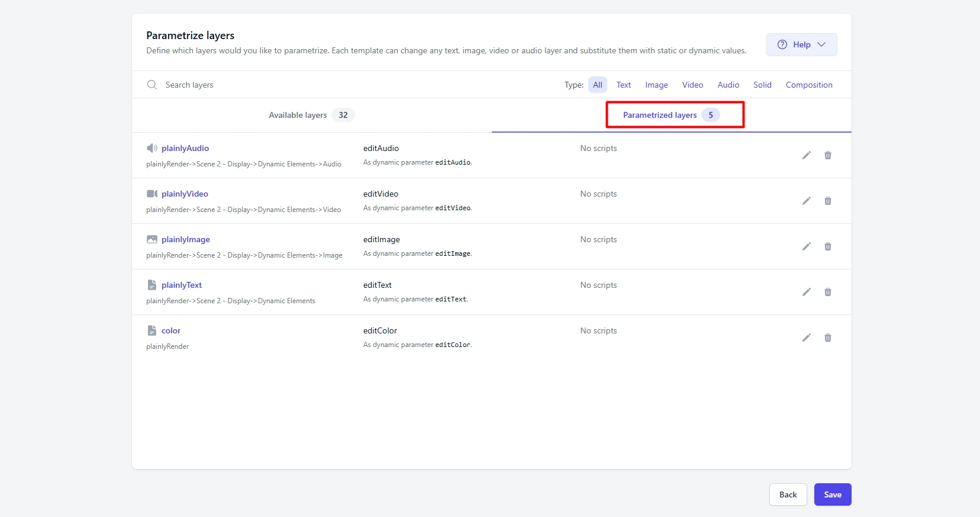
Task: Open the plainlyVideo layer link
Action: (x=185, y=194)
